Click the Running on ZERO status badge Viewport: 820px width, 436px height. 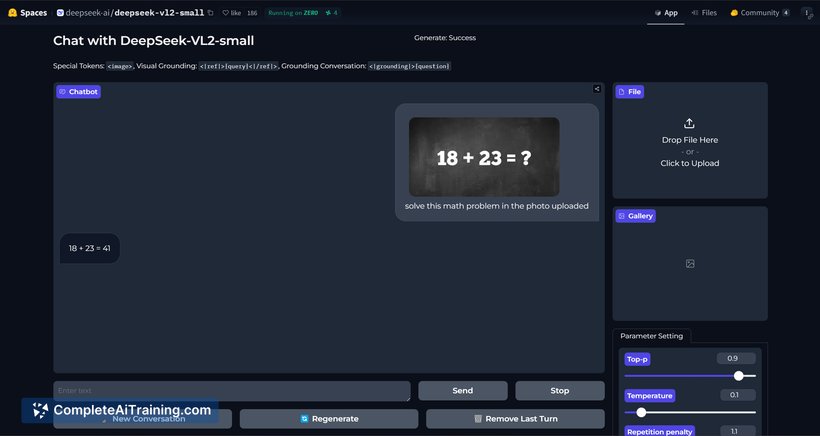pos(293,13)
